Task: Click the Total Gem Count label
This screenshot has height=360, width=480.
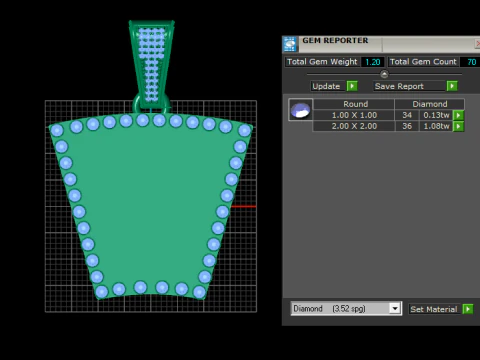Action: (423, 62)
